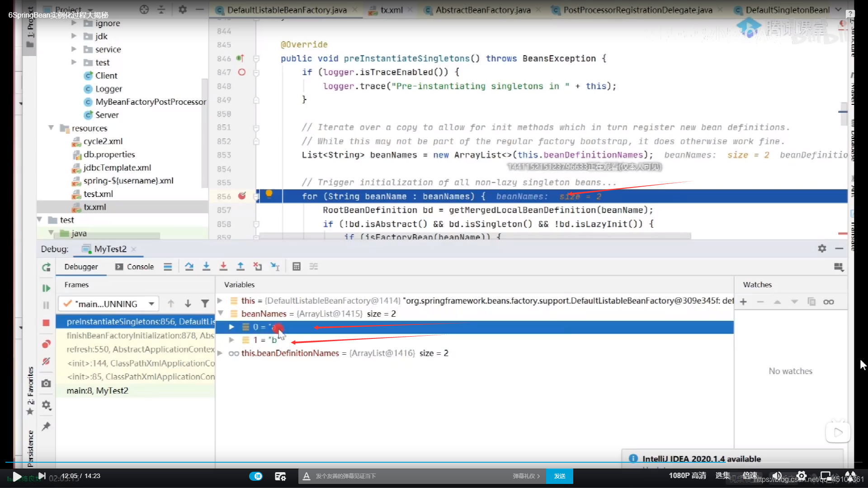
Task: Expand the service folder
Action: click(74, 49)
